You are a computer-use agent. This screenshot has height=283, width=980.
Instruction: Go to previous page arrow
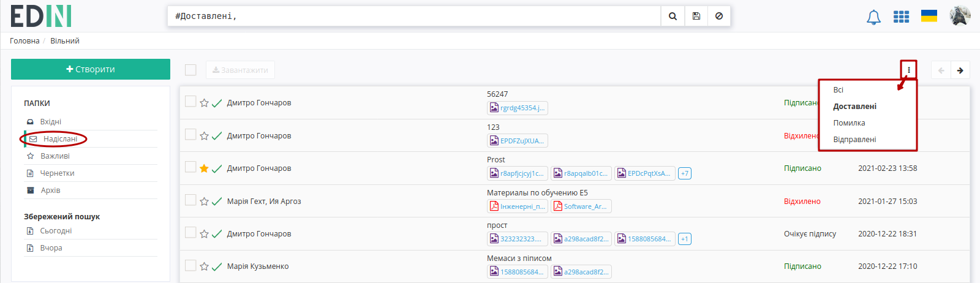pos(941,70)
